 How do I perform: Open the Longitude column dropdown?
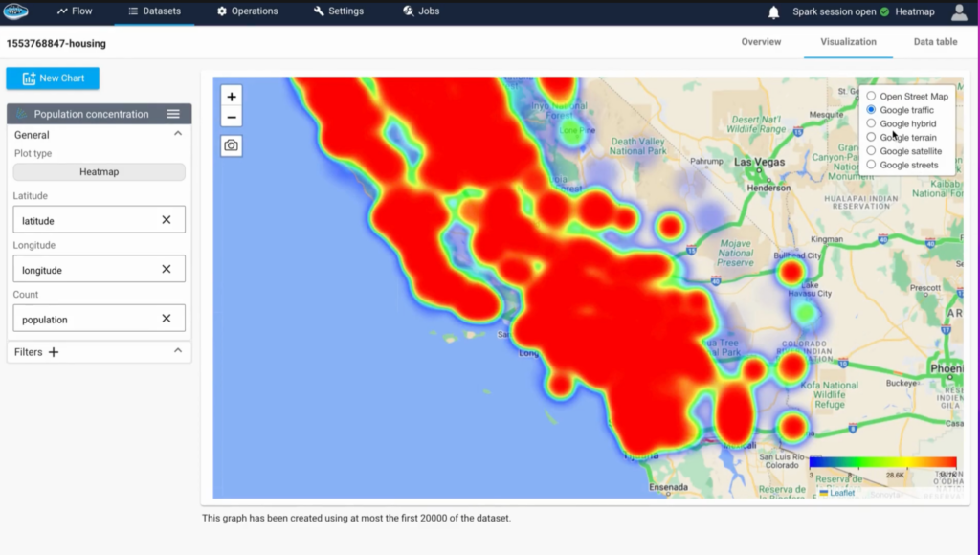tap(100, 270)
